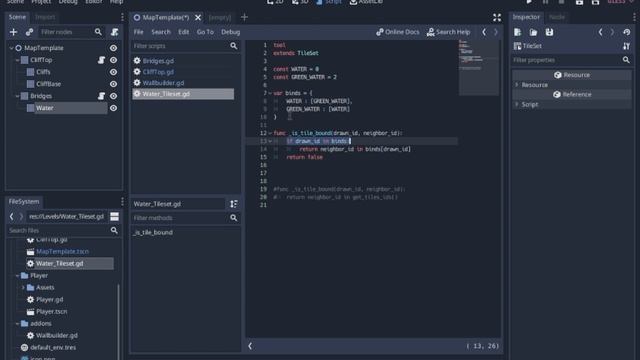The image size is (640, 360).
Task: Toggle FileSystem split view mode icon
Action: [114, 216]
